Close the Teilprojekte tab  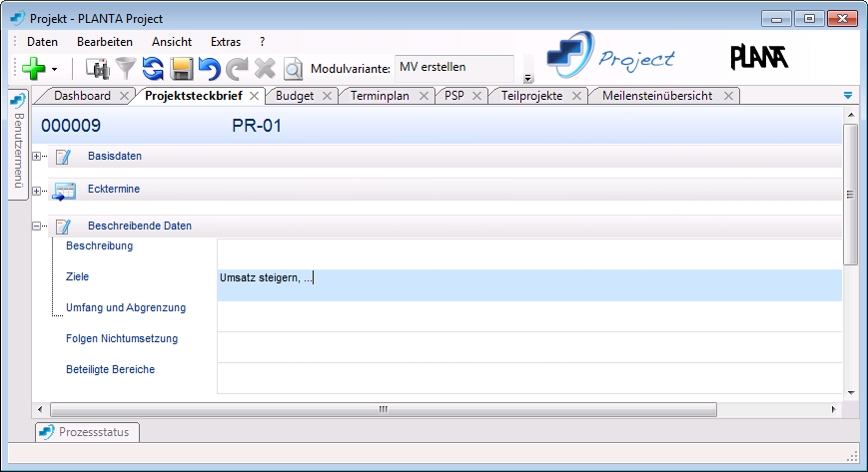(576, 96)
